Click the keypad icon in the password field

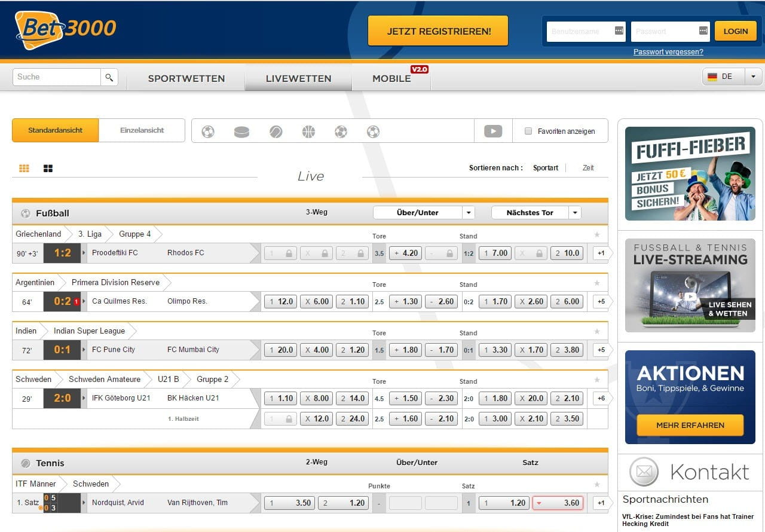[x=703, y=31]
